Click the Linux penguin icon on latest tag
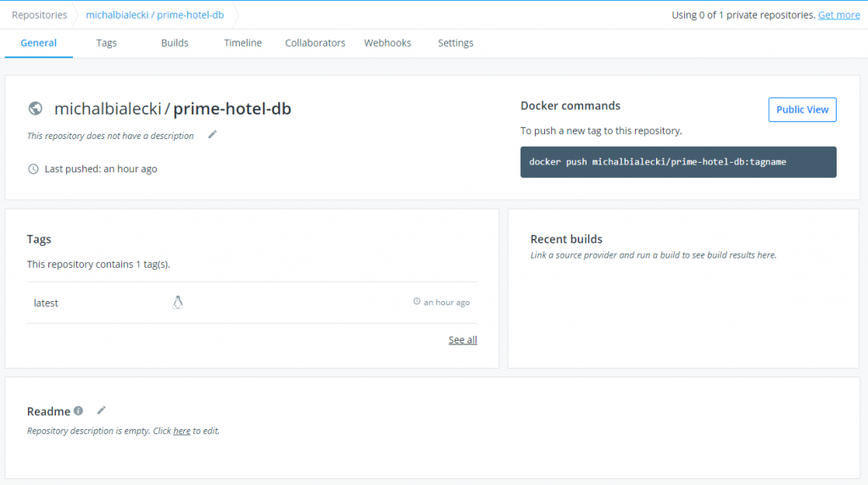 (x=178, y=303)
